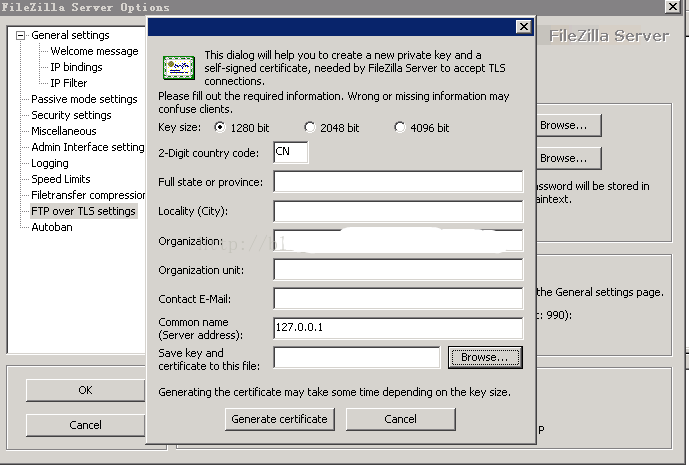This screenshot has height=467, width=689.
Task: Select the 1280 bit key size
Action: (x=220, y=127)
